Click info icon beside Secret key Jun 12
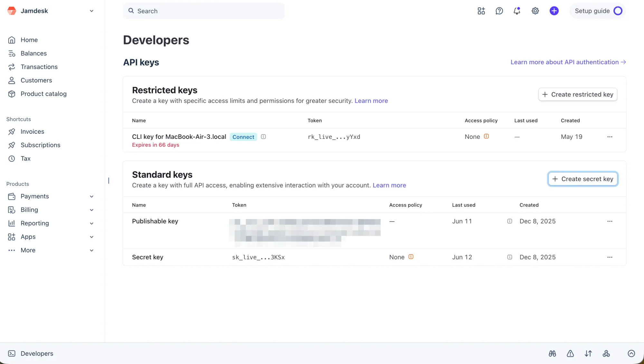644x364 pixels. click(509, 257)
